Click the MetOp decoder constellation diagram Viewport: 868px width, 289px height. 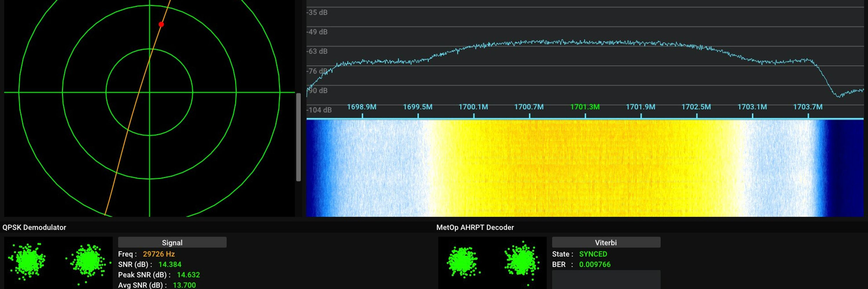coord(492,263)
